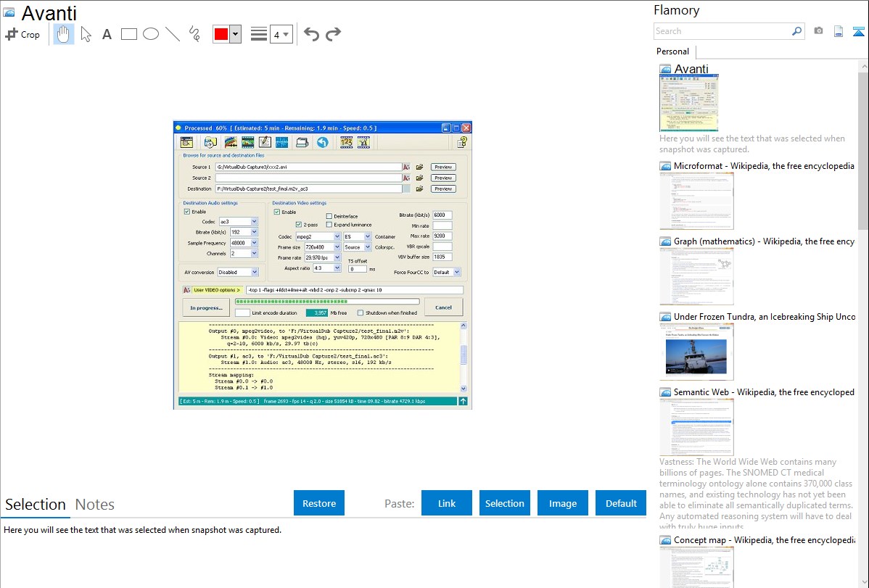Click the Source 1 open-folder icon
The image size is (869, 588).
click(419, 167)
